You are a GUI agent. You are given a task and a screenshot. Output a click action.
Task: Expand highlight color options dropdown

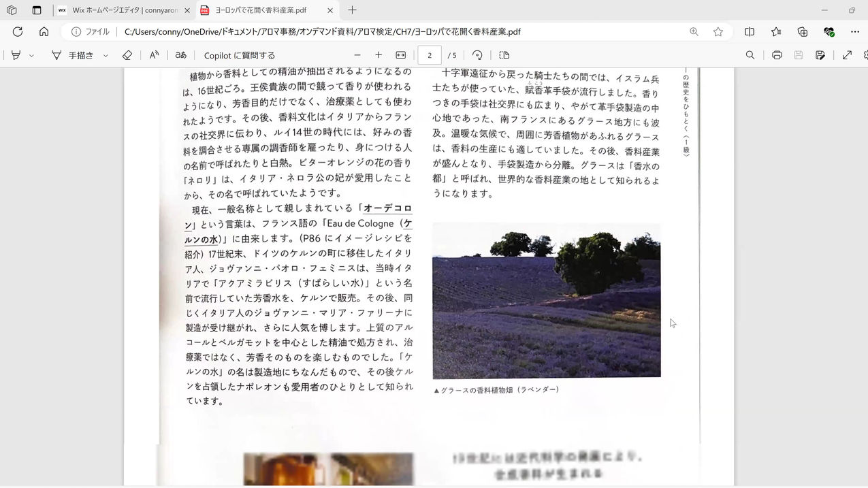[x=31, y=55]
